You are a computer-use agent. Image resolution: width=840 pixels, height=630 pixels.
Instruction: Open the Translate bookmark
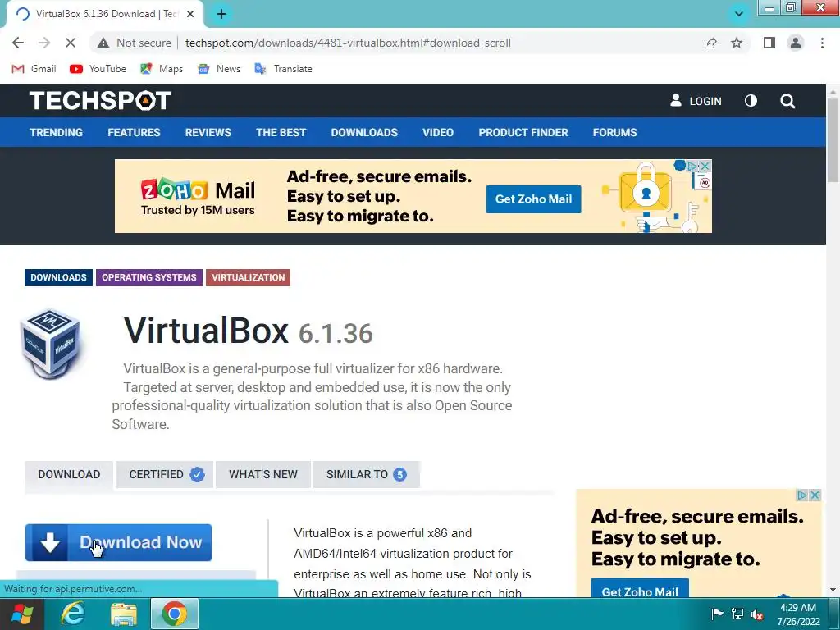point(283,69)
